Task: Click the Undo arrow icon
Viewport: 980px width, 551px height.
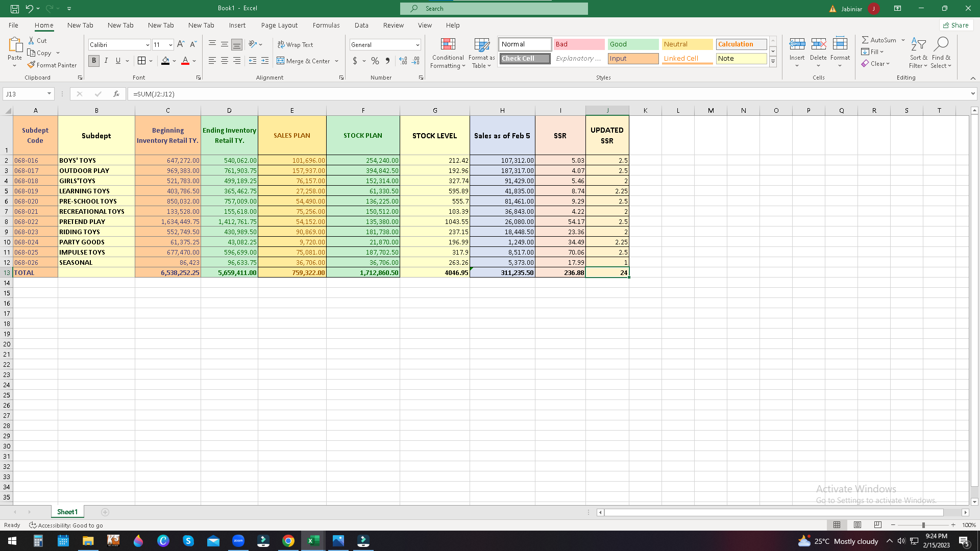Action: pyautogui.click(x=30, y=8)
